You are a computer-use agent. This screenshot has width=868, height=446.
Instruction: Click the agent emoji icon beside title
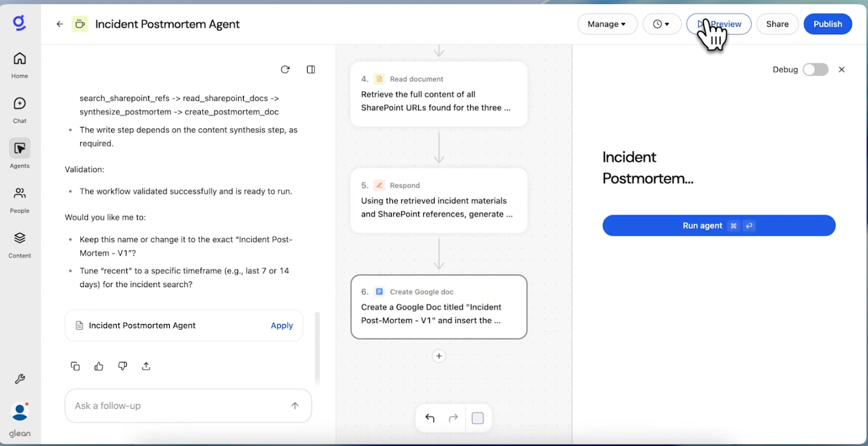click(80, 24)
